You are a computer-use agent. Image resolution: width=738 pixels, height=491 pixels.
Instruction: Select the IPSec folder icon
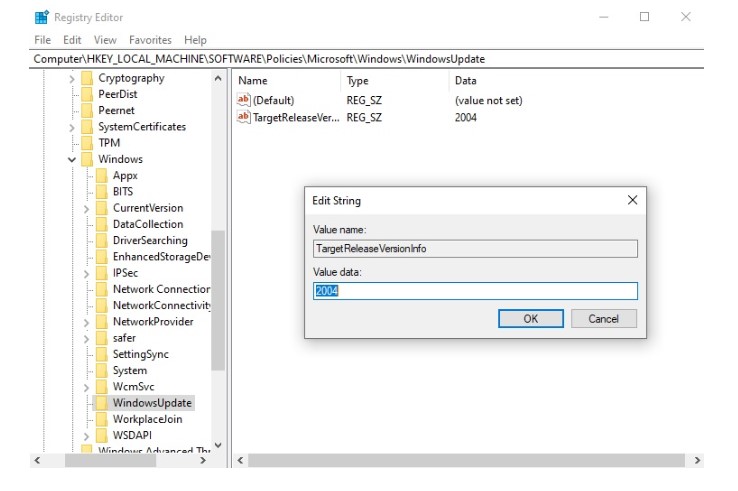(102, 273)
